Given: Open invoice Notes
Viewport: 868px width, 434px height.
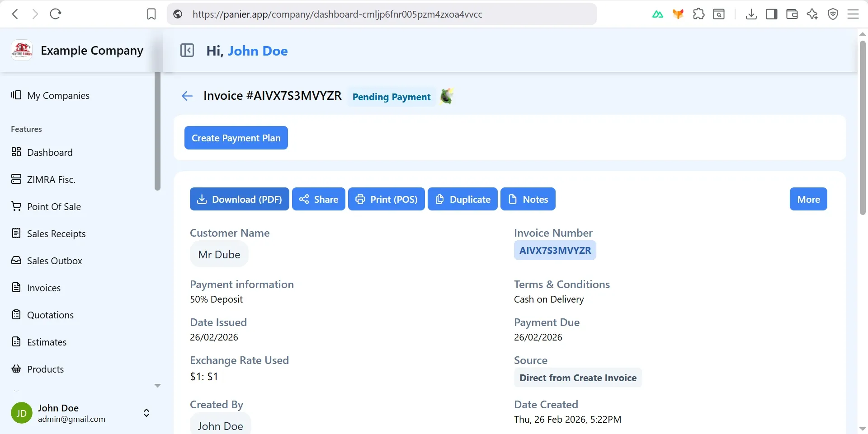Looking at the screenshot, I should point(528,199).
